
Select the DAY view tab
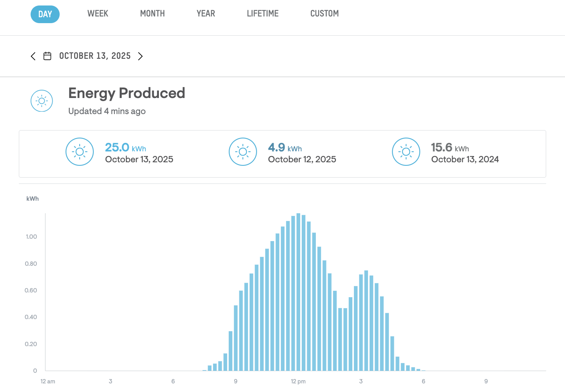[x=45, y=15]
